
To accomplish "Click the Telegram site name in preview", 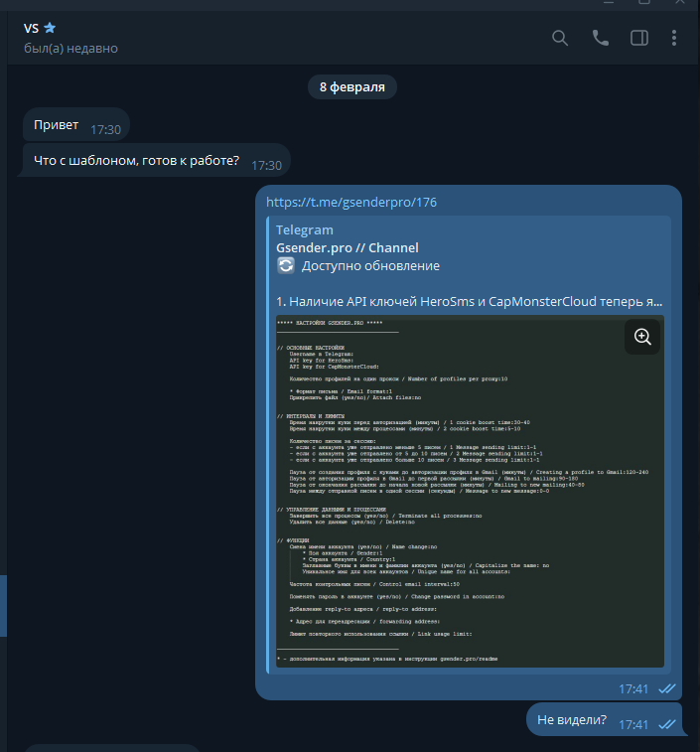I will tap(305, 230).
